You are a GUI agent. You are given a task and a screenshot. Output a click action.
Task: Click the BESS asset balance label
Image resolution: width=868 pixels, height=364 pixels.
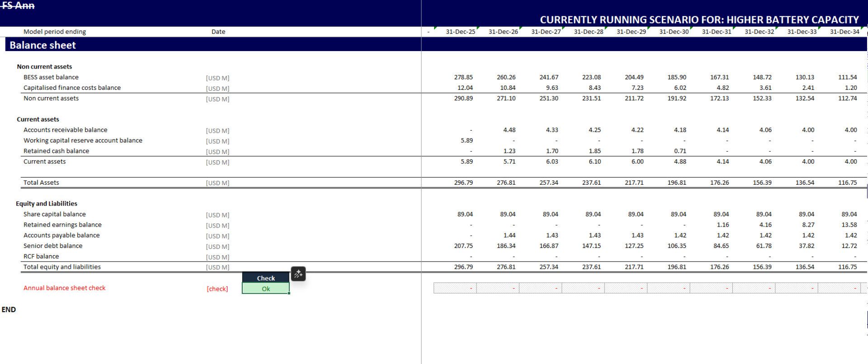click(51, 77)
